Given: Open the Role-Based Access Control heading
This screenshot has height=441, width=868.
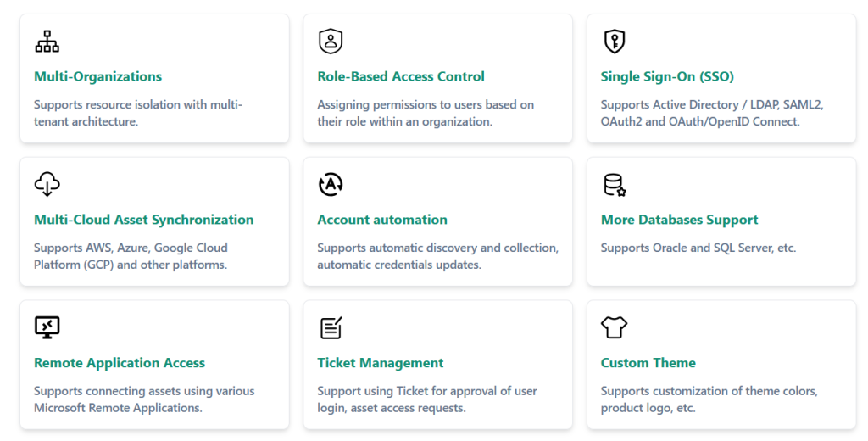Looking at the screenshot, I should tap(401, 76).
